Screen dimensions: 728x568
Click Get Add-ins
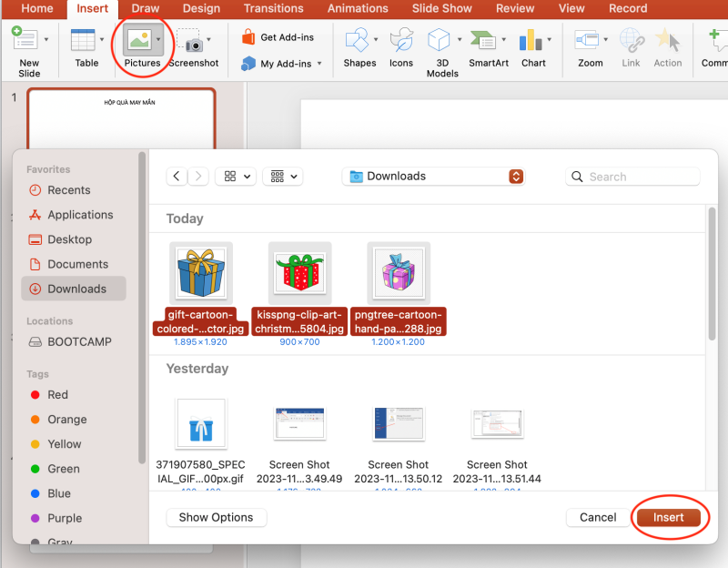pyautogui.click(x=278, y=37)
